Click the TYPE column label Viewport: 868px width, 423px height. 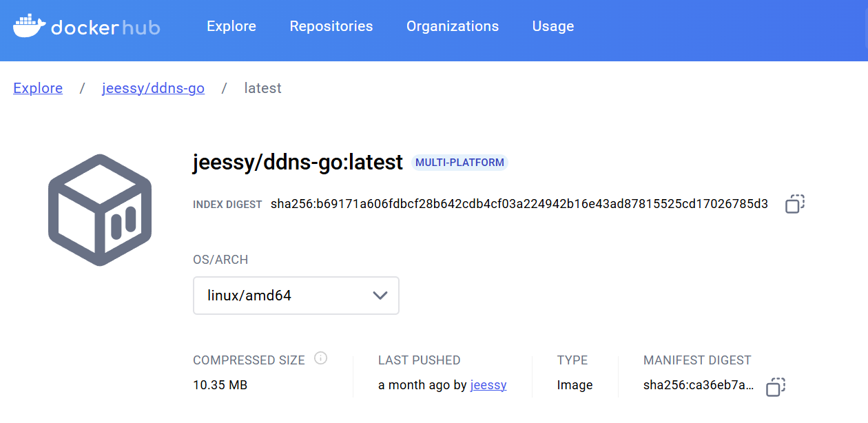coord(572,360)
